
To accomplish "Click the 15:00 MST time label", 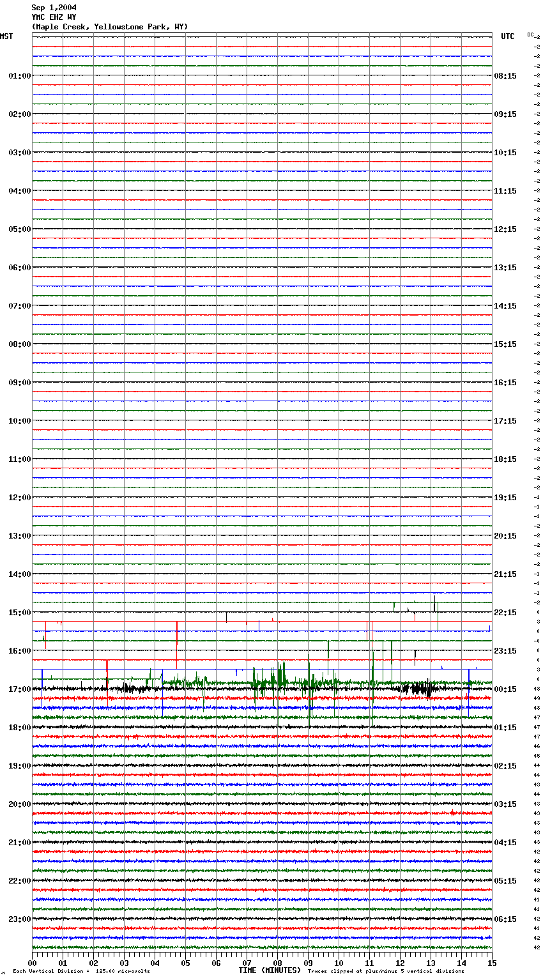I will pos(19,613).
